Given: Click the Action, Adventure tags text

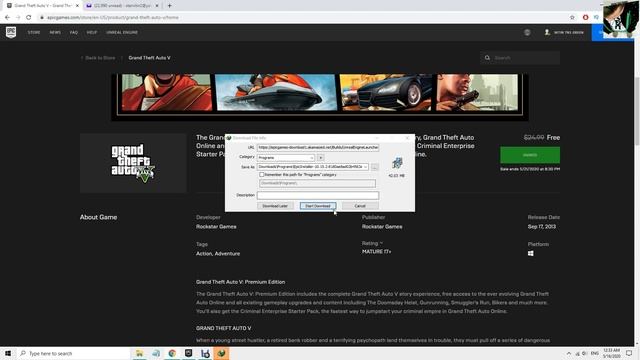Looking at the screenshot, I should point(218,253).
